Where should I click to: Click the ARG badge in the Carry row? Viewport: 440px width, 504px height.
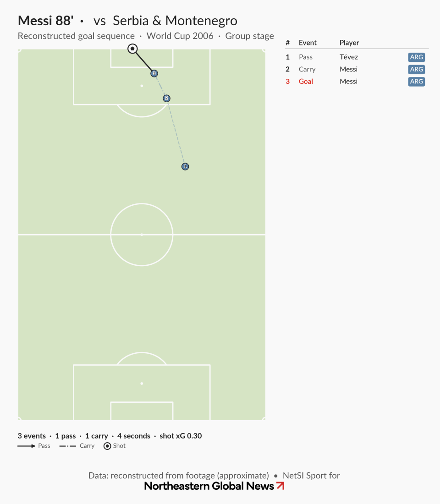[417, 70]
